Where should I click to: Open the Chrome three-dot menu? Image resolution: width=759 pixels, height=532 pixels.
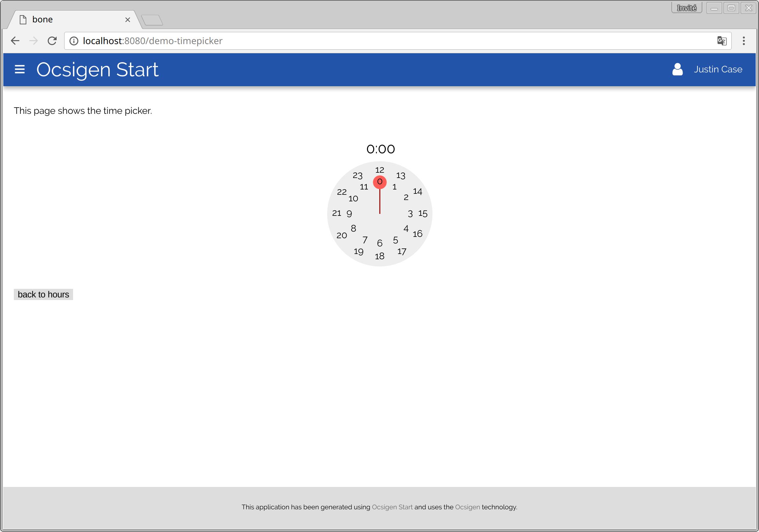pos(744,41)
